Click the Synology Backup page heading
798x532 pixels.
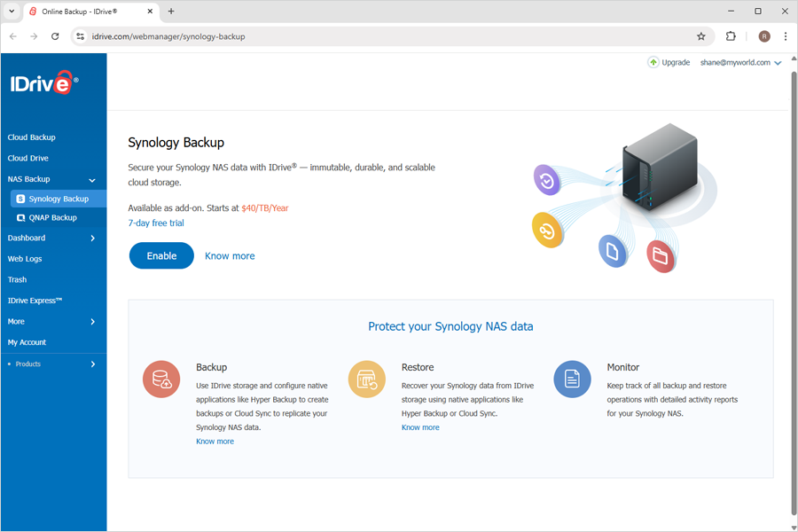point(176,143)
